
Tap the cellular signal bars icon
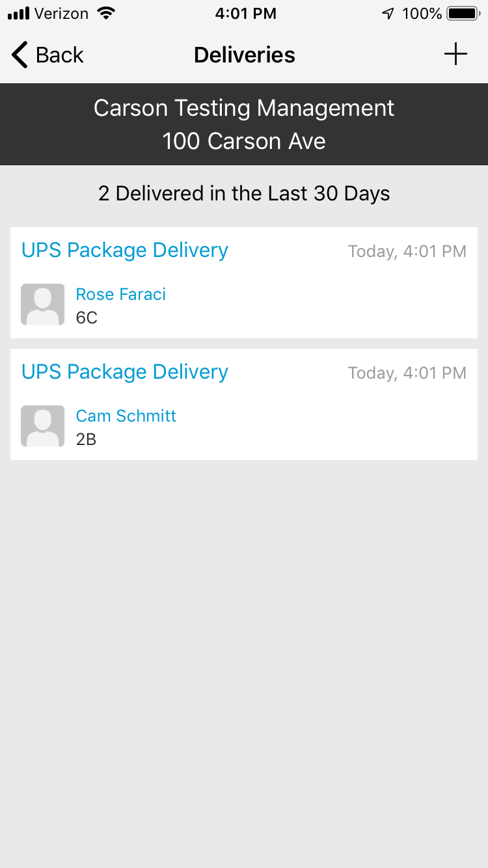tap(19, 14)
